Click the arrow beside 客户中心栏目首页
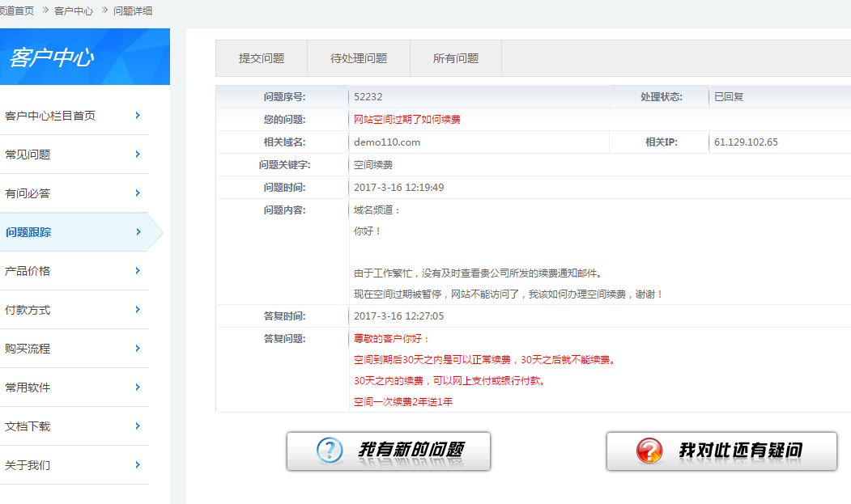 138,116
